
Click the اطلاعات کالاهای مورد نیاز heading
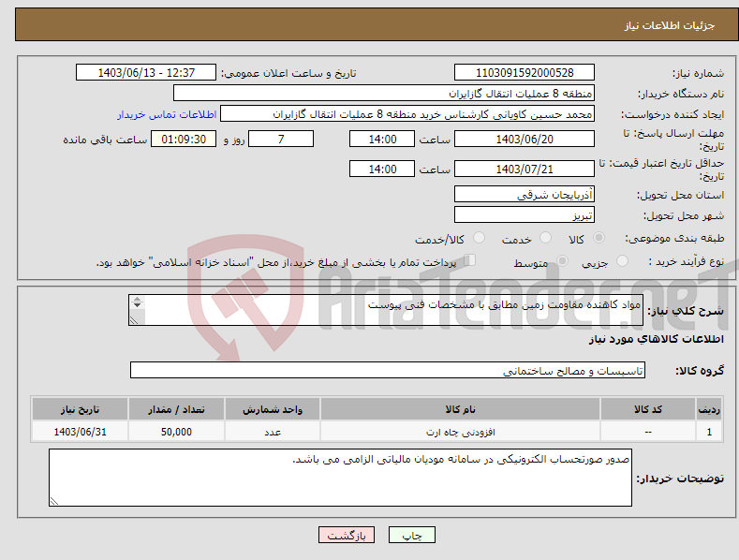coord(656,339)
